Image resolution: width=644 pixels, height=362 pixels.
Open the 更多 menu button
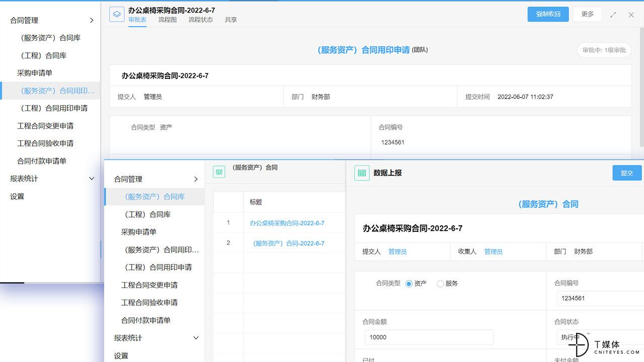(588, 14)
